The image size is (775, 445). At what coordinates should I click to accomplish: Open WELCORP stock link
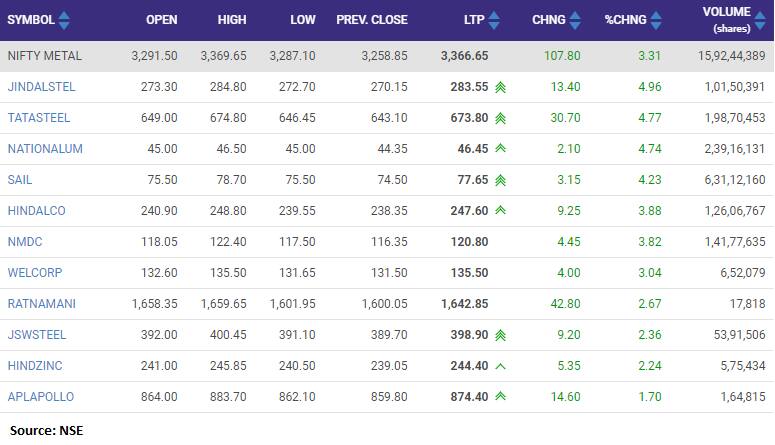35,273
